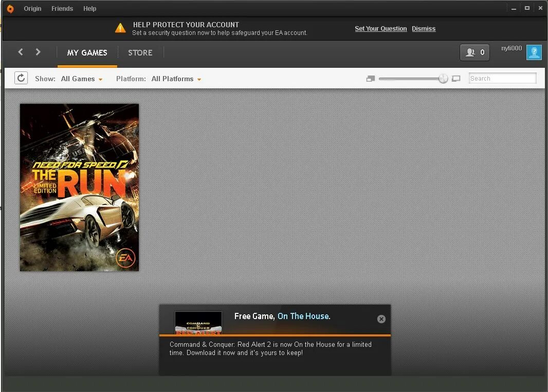Screen dimensions: 548x392
Task: Maximize the Origin window
Action: (527, 8)
